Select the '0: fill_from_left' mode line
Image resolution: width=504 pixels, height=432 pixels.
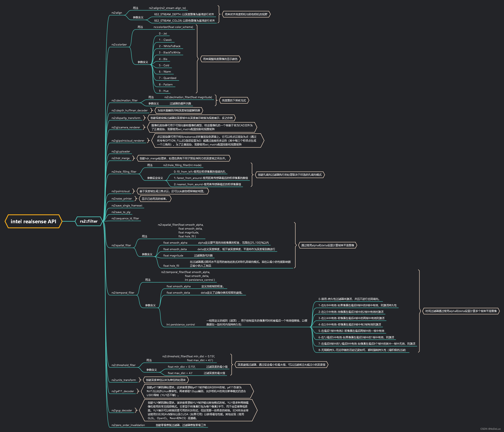click(200, 172)
